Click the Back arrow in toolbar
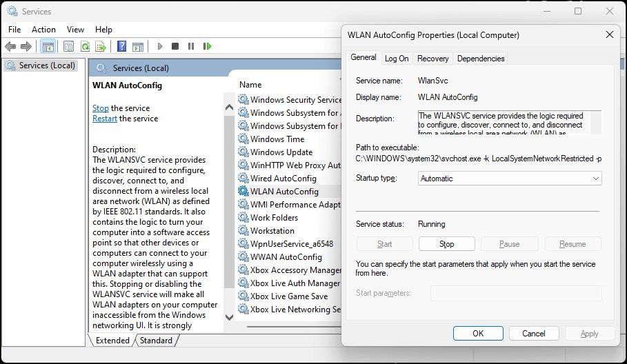Screen dimensions: 627x364 coord(10,47)
